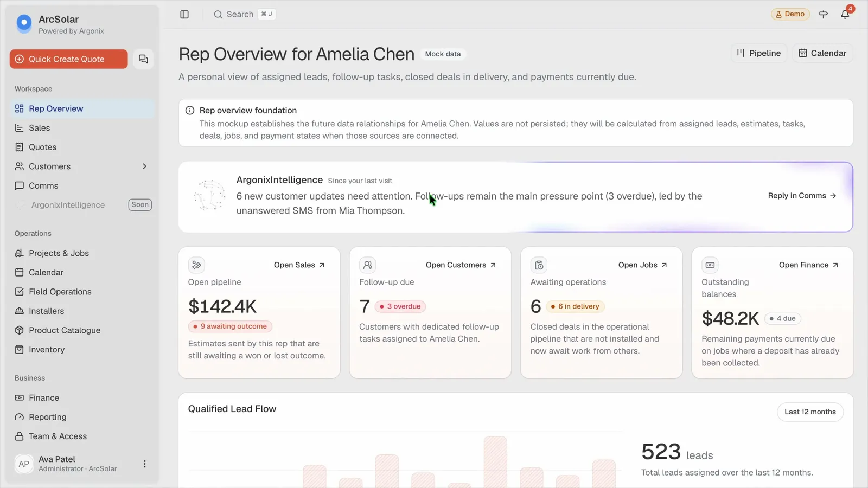Image resolution: width=868 pixels, height=488 pixels.
Task: Open Inventory in the sidebar
Action: pos(82,350)
